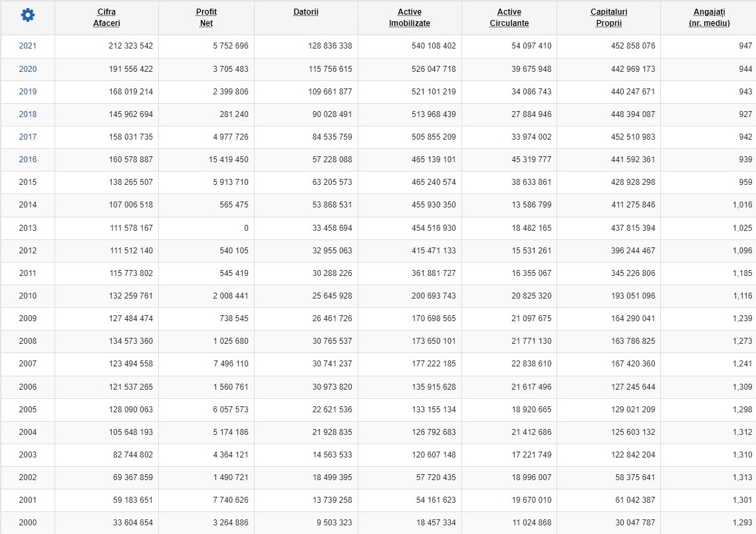Click fixed assets value 505 855 209
756x534 pixels.
pos(434,137)
